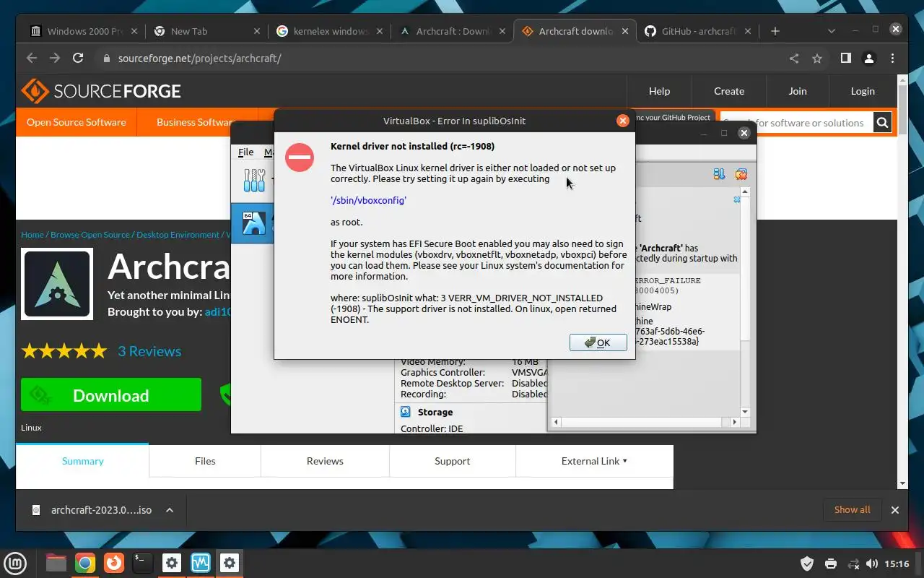
Task: Close the VirtualBox error dialog
Action: point(622,121)
